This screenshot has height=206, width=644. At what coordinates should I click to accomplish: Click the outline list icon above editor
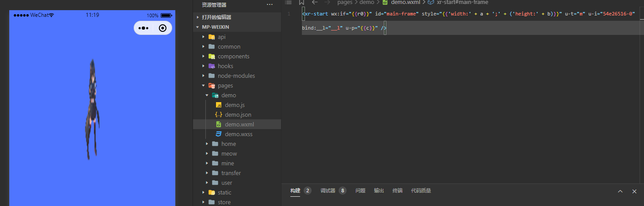click(288, 2)
